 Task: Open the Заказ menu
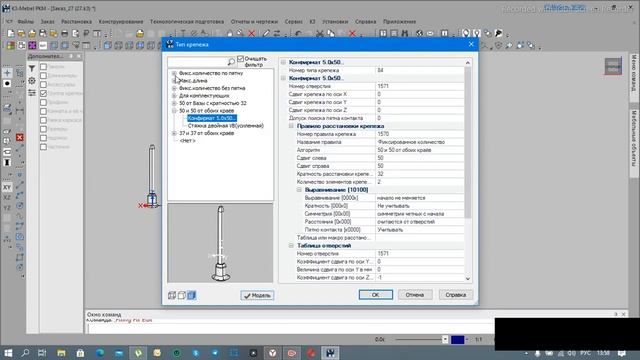coord(47,22)
